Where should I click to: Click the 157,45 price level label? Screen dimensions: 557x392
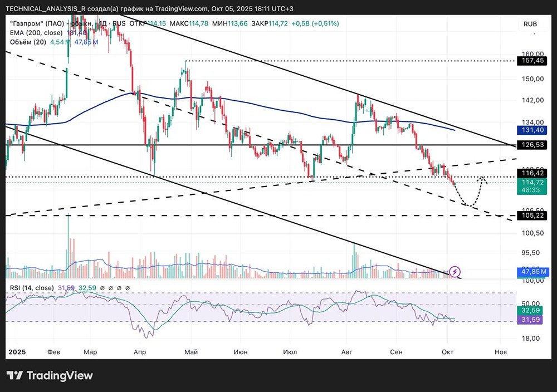(532, 60)
